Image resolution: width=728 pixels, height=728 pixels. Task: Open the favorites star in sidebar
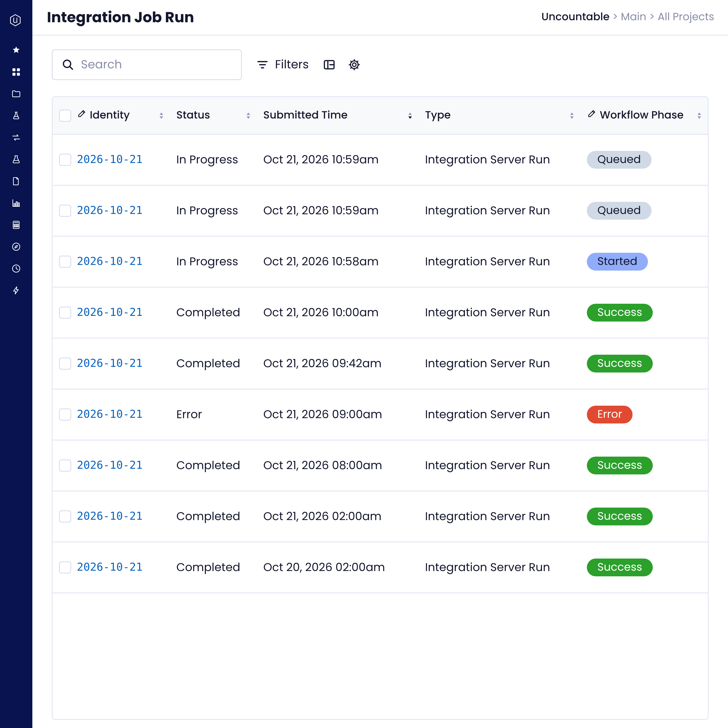coord(16,50)
